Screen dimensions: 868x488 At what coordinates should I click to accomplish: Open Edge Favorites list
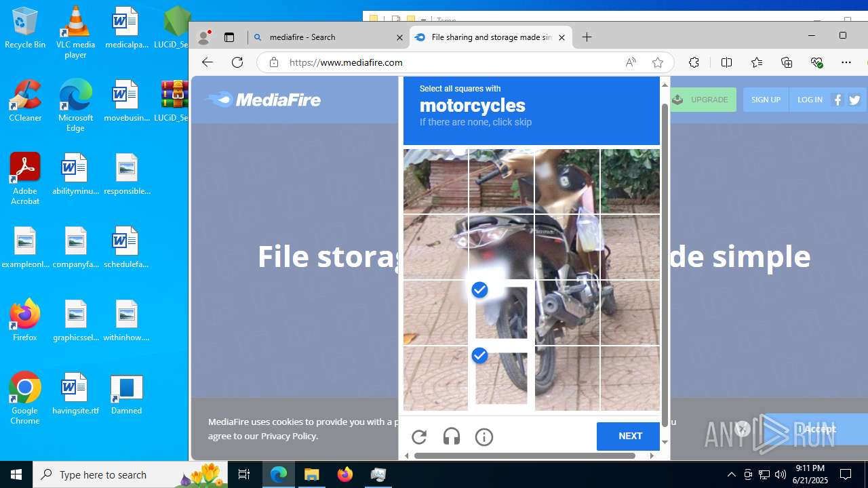757,62
